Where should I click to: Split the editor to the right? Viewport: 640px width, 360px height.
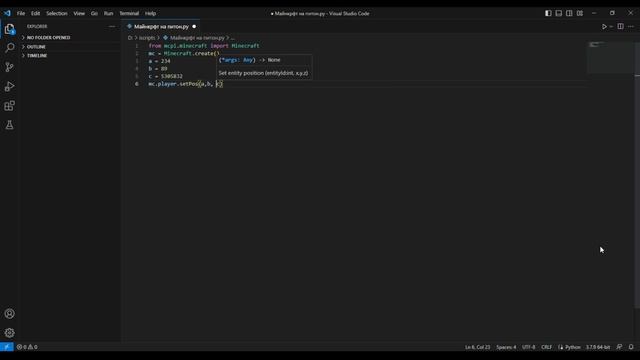point(620,27)
